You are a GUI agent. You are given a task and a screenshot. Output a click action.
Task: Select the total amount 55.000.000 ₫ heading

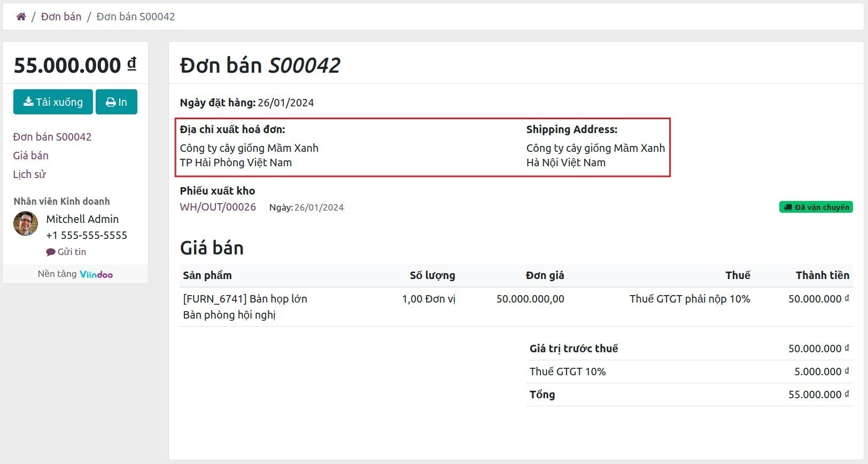coord(75,65)
